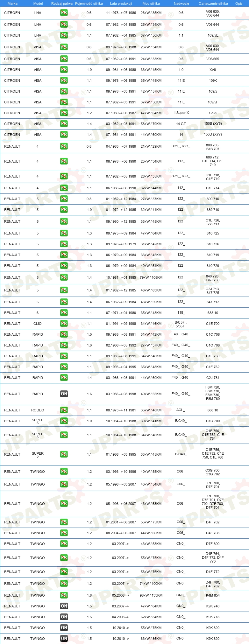The width and height of the screenshot is (249, 644).
Task: Click the power value 79kW / 108KM
Action: click(x=151, y=277)
